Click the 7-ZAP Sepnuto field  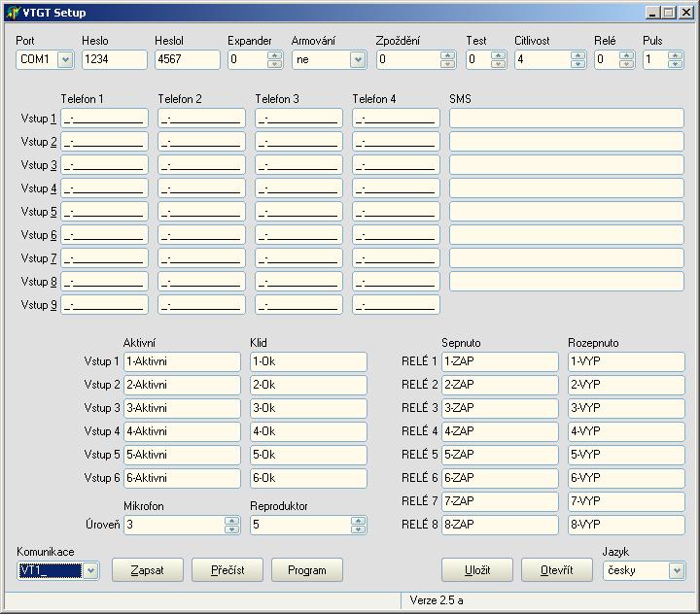[500, 501]
